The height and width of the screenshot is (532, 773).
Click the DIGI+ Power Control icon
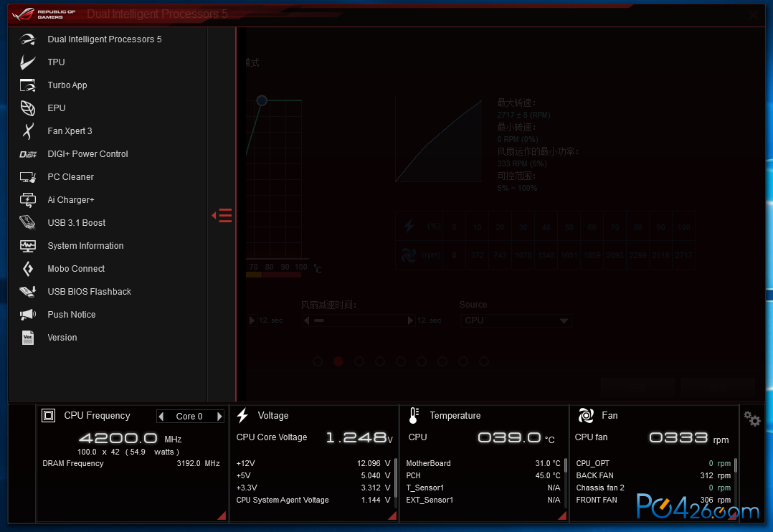tap(27, 154)
